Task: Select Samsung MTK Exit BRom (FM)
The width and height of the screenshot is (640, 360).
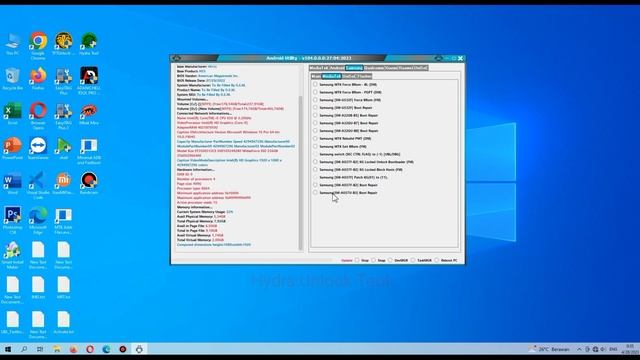Action: pos(340,147)
